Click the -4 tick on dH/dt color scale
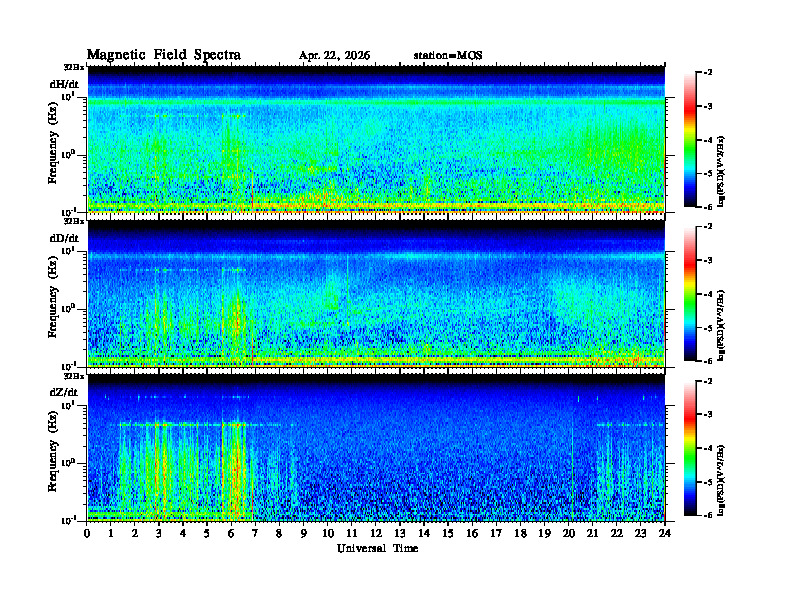This screenshot has height=612, width=792. [709, 140]
